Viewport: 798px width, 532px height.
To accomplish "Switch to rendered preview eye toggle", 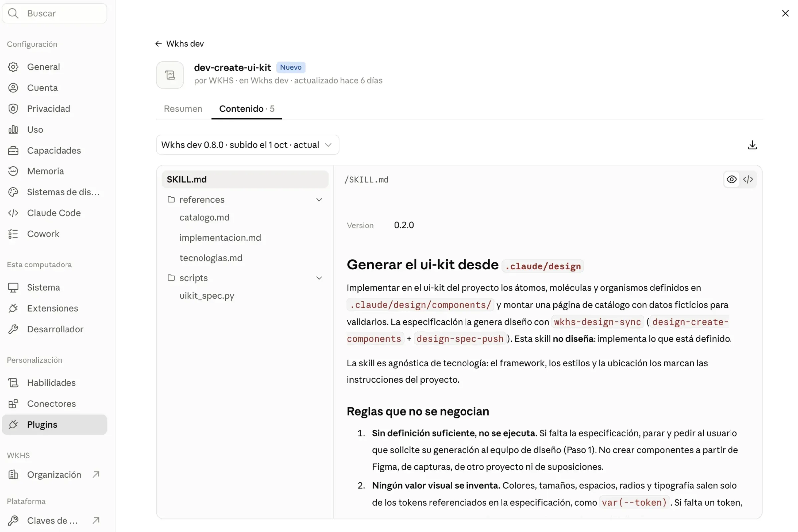I will [x=731, y=179].
